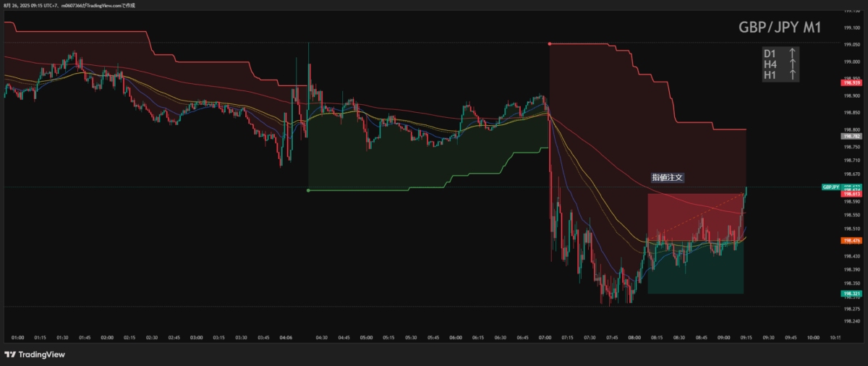Viewport: 868px width, 366px height.
Task: Select the gray 198.782 price label
Action: point(851,136)
